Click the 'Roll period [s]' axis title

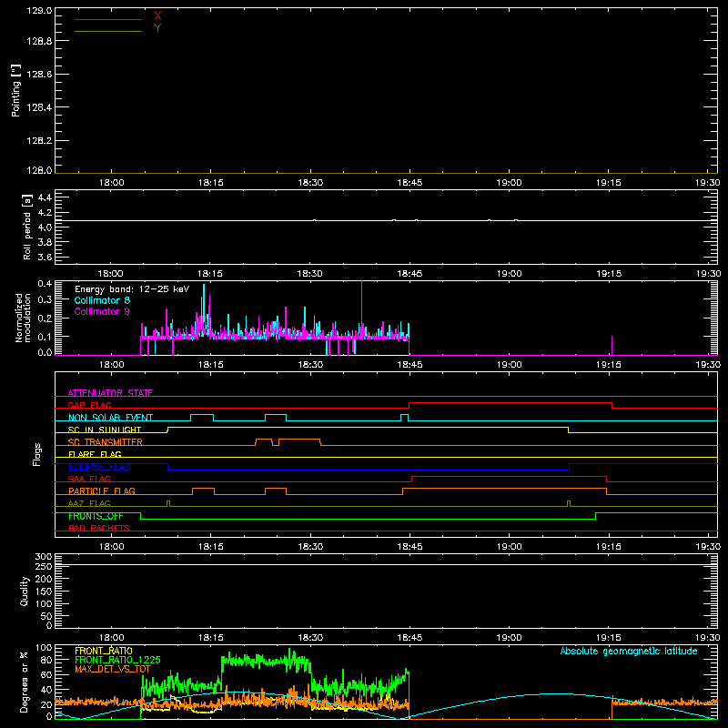(x=26, y=227)
